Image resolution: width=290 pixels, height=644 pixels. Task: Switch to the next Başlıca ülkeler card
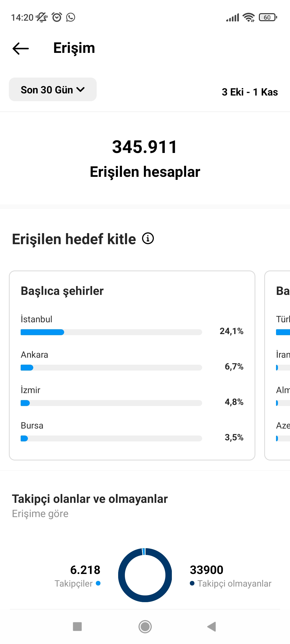[x=277, y=365]
